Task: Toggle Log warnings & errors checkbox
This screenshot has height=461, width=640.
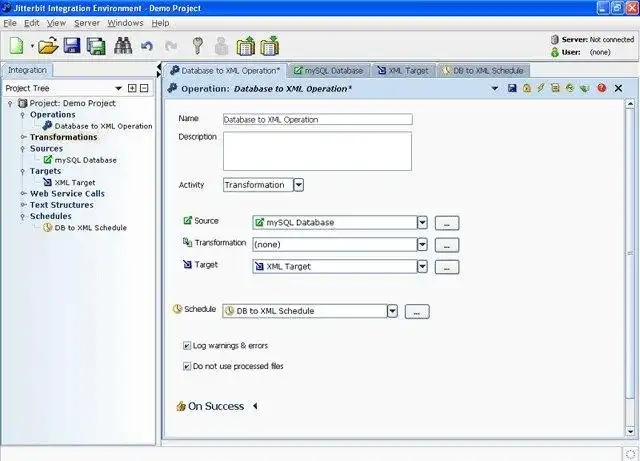Action: pyautogui.click(x=187, y=346)
